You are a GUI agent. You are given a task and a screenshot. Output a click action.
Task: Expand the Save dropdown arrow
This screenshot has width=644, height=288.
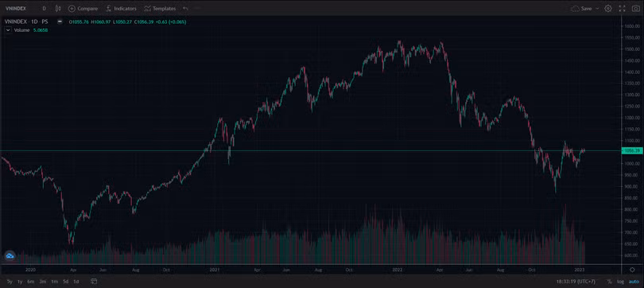coord(597,8)
